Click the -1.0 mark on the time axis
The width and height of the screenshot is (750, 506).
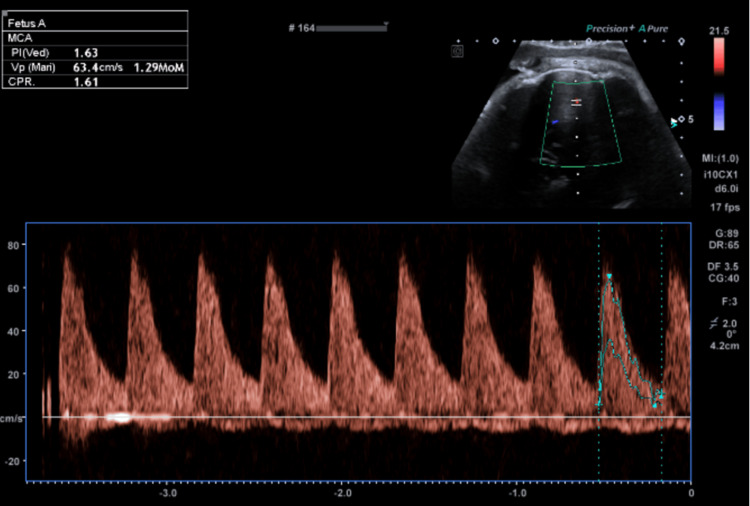[x=517, y=493]
